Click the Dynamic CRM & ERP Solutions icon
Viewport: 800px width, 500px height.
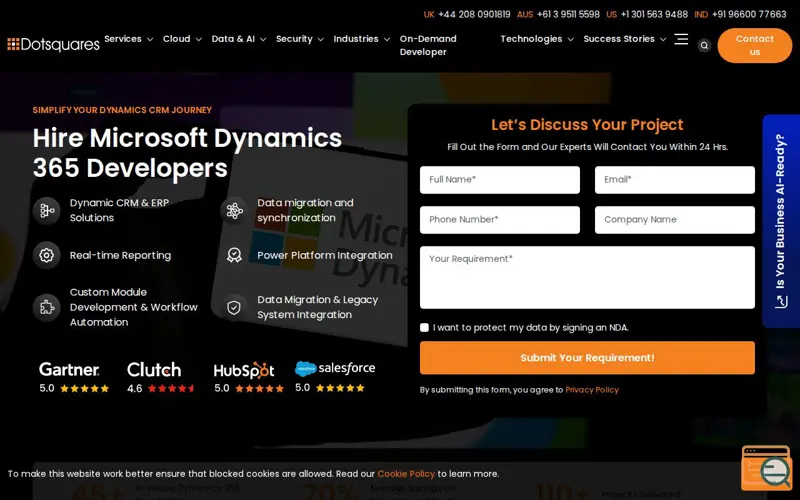(x=46, y=210)
